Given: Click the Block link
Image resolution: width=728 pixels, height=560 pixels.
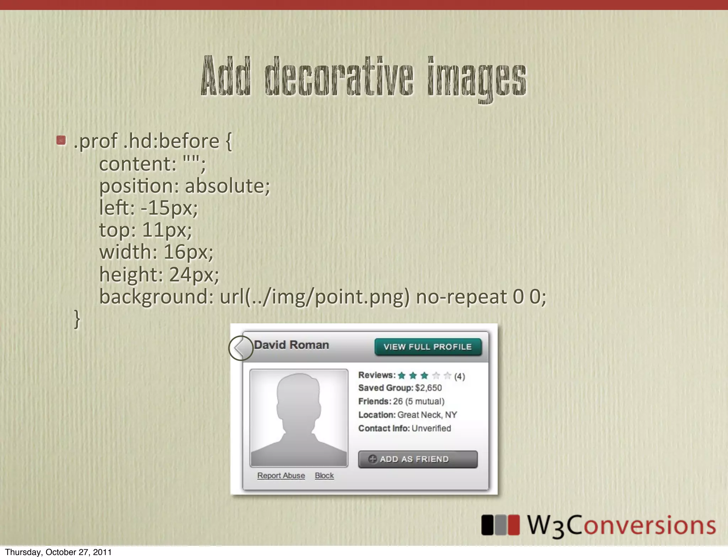Looking at the screenshot, I should [x=324, y=475].
